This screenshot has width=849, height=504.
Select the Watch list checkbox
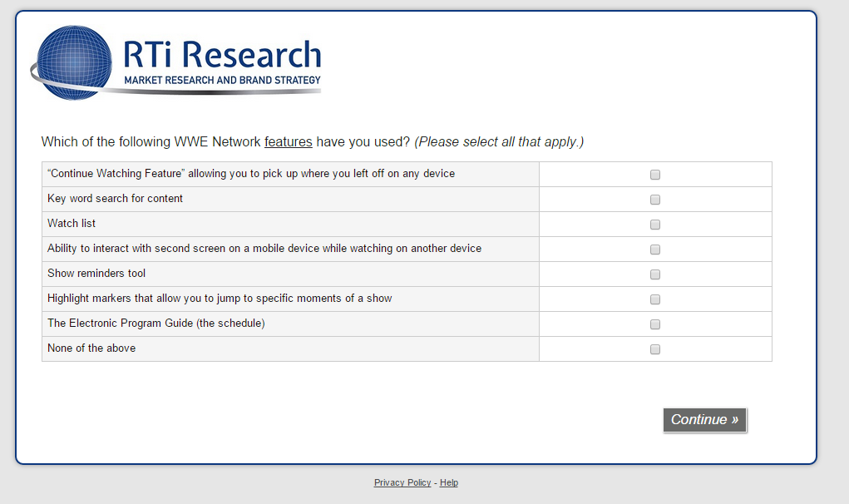pos(655,224)
